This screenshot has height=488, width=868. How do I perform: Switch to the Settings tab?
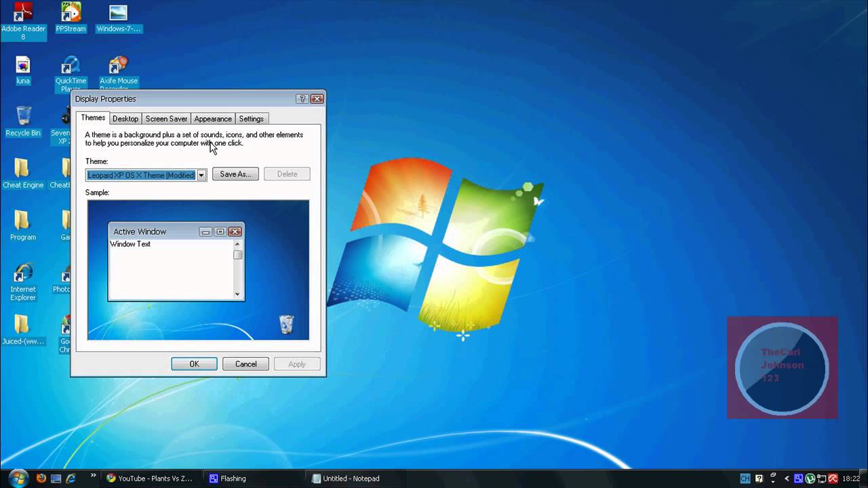point(251,119)
